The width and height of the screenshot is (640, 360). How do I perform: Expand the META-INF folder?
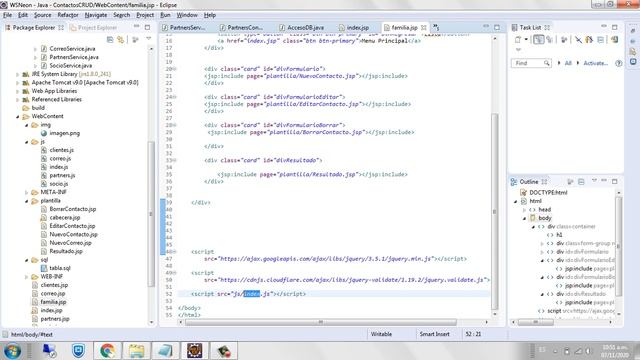(27, 192)
